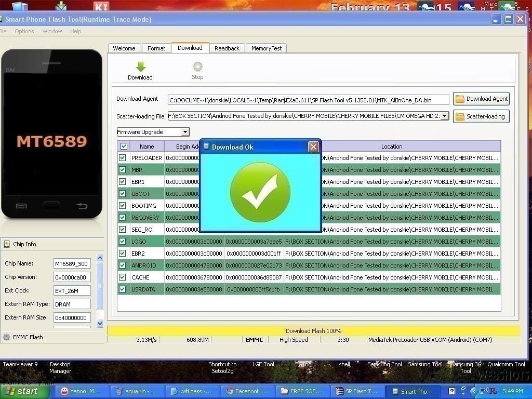
Task: Click the Scatter-loading folder icon
Action: tap(460, 116)
